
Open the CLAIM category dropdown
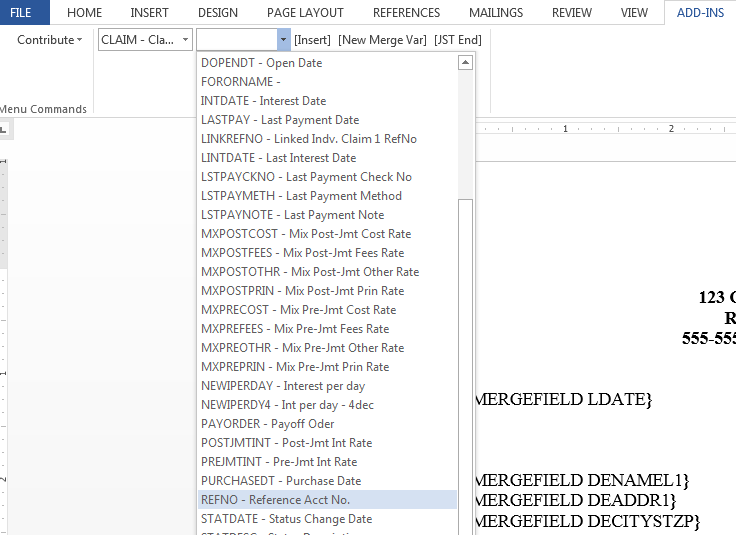[x=145, y=40]
